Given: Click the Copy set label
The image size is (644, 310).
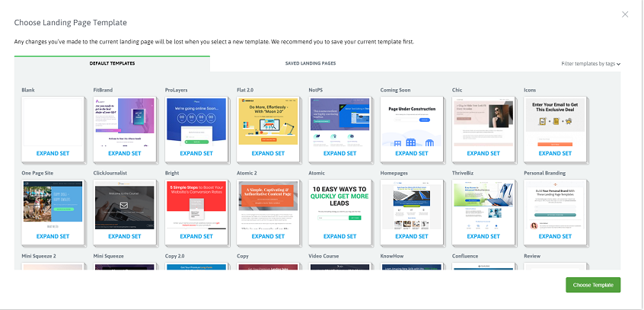Looking at the screenshot, I should coord(242,256).
